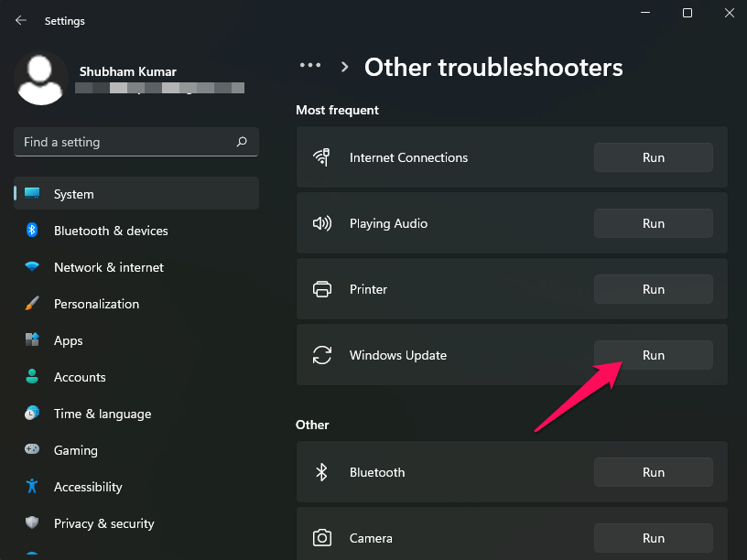Click the search magnifier icon

click(242, 142)
